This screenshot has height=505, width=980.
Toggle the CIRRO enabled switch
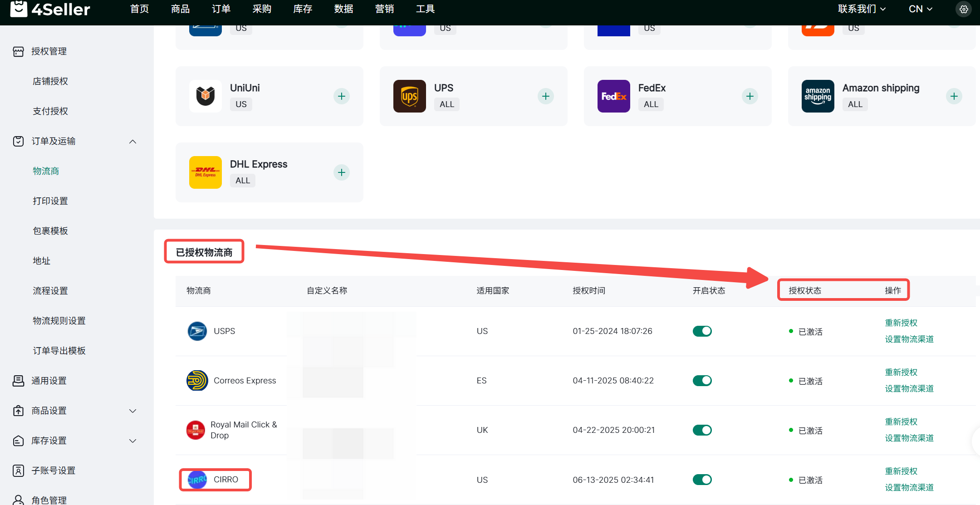(702, 480)
